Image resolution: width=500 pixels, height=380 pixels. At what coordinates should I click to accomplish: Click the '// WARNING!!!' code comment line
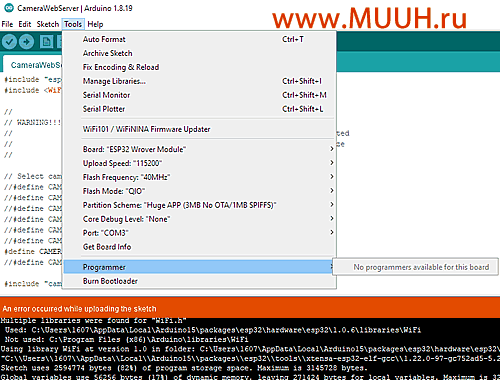[x=33, y=122]
